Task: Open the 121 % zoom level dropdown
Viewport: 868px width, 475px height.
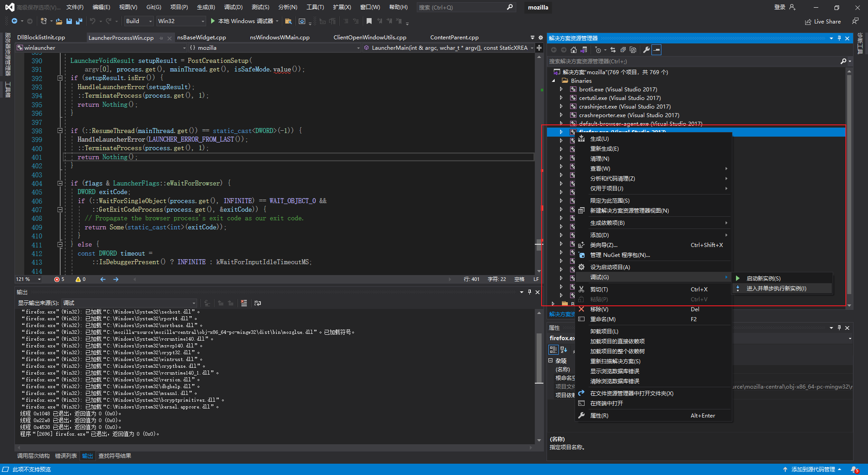Action: tap(28, 280)
